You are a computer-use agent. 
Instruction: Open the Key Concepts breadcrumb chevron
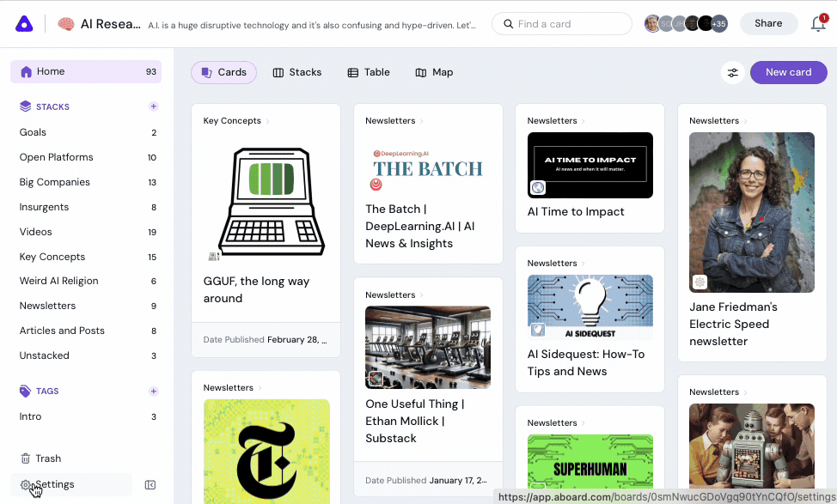click(267, 121)
